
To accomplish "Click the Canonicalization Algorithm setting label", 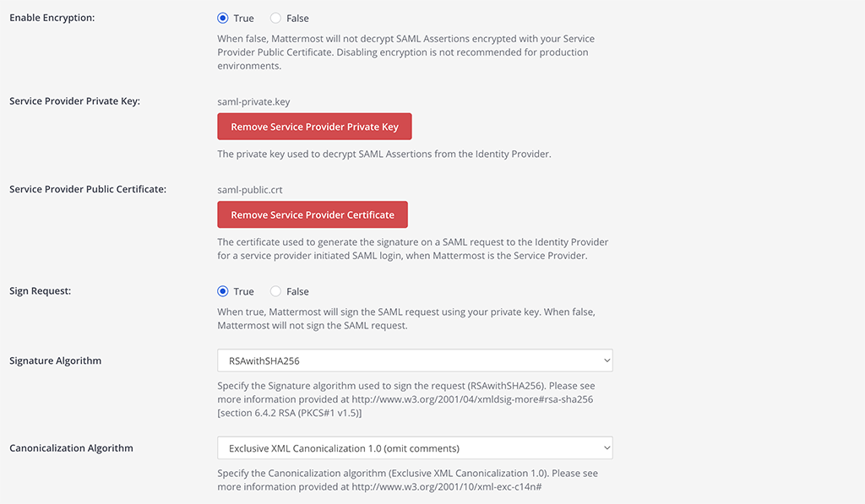I will point(71,448).
